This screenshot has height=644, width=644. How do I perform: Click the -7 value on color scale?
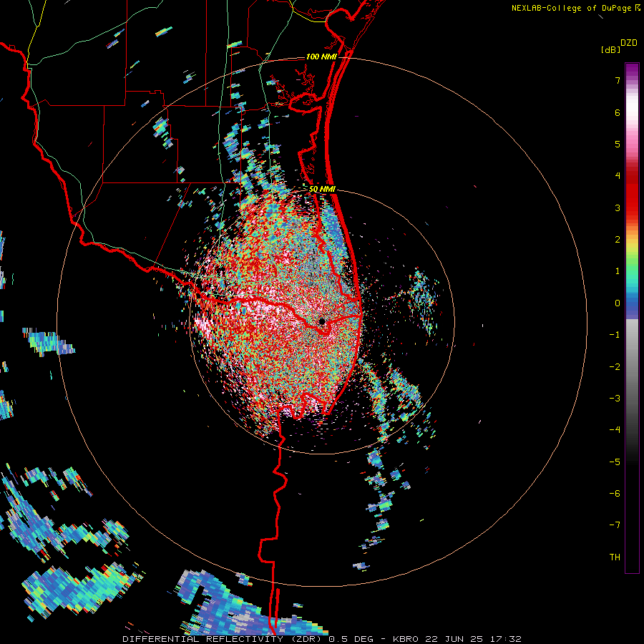pyautogui.click(x=615, y=525)
